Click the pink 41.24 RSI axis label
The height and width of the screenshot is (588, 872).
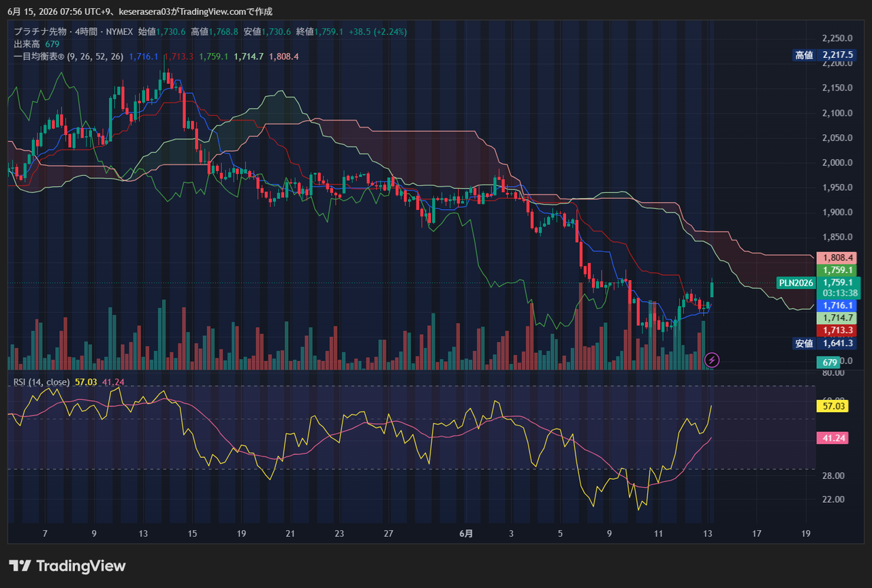point(832,438)
